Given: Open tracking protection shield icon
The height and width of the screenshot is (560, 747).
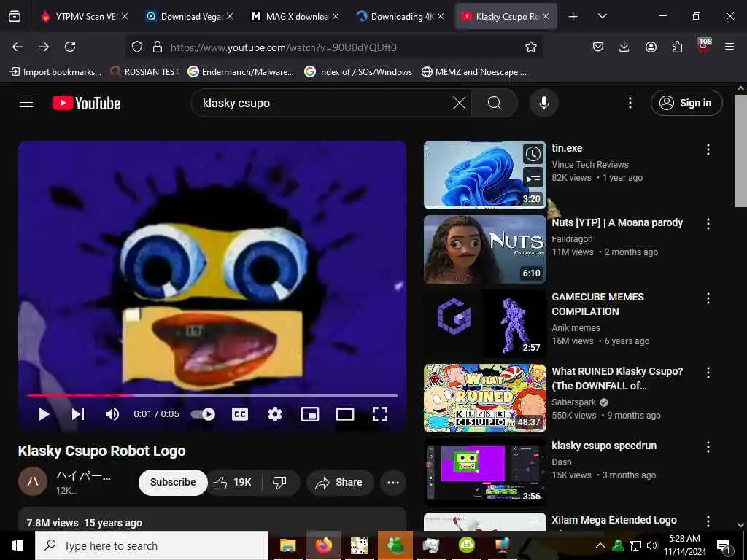Looking at the screenshot, I should (x=137, y=47).
